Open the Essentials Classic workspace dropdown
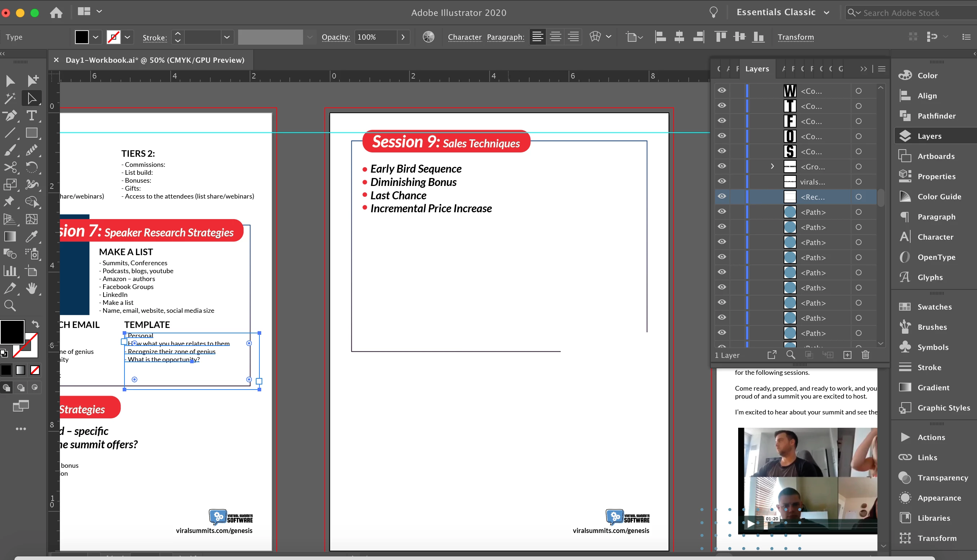The height and width of the screenshot is (560, 977). coord(783,12)
